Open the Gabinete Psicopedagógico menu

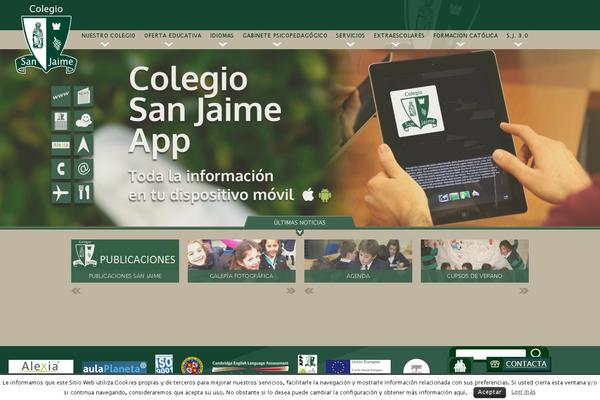click(x=285, y=35)
